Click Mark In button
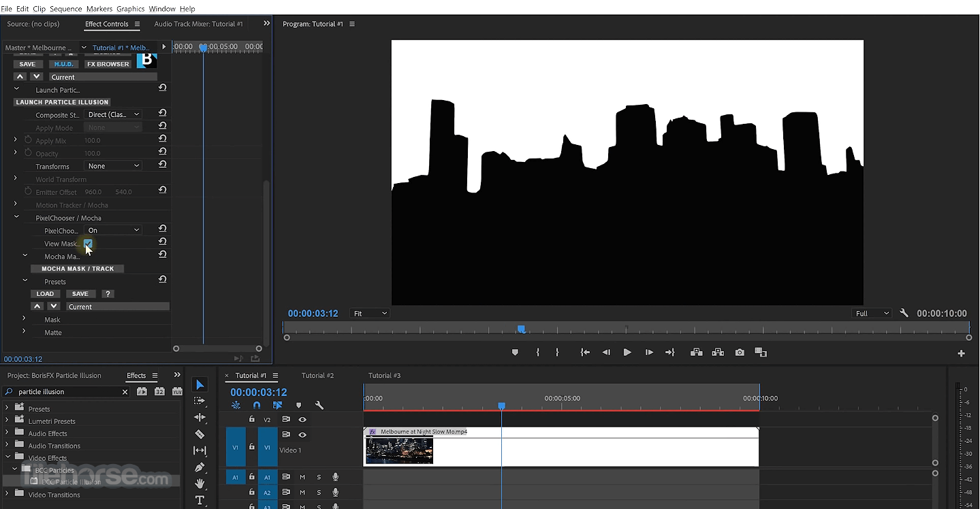 (x=537, y=352)
